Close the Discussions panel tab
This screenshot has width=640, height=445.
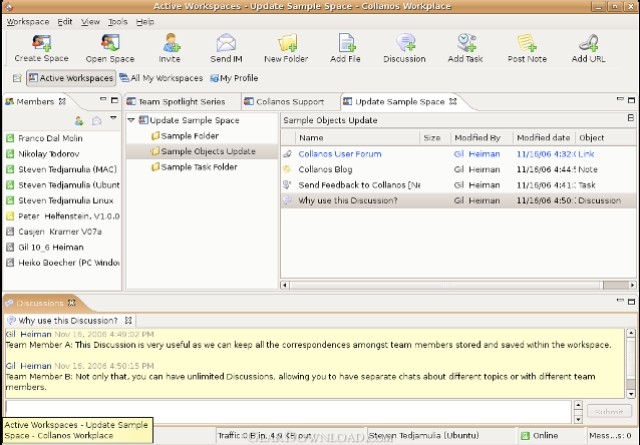click(72, 303)
